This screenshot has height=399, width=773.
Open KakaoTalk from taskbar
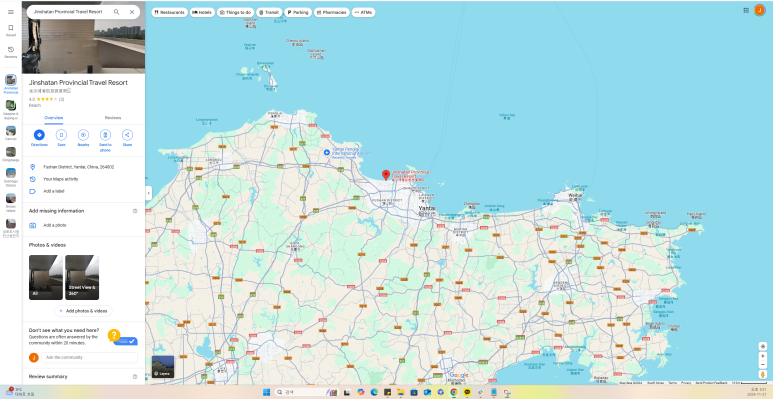pos(467,392)
